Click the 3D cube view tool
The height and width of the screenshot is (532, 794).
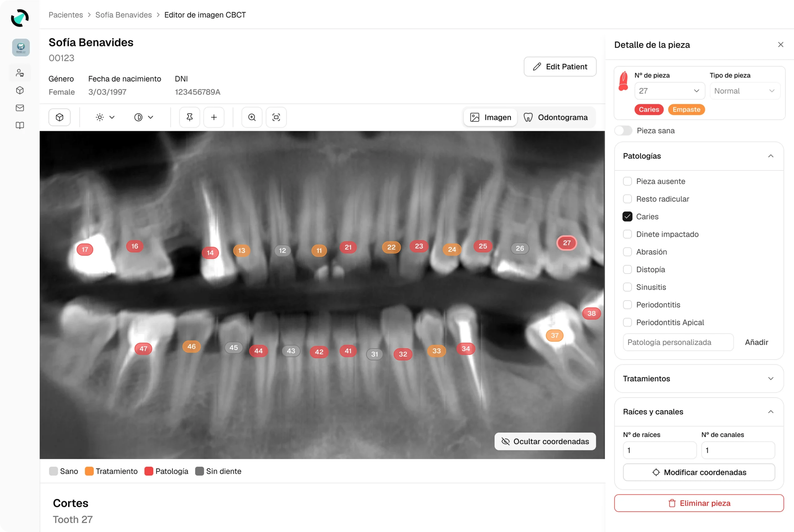[60, 117]
